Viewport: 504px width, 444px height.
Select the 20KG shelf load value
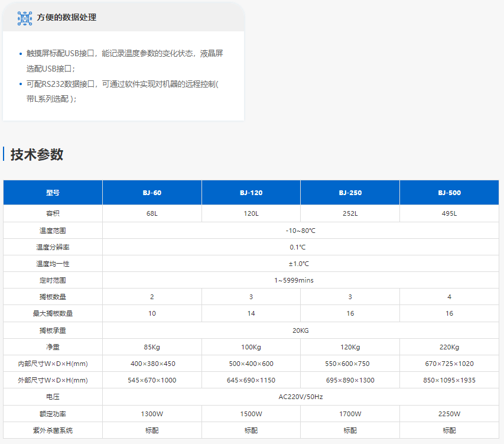pyautogui.click(x=301, y=330)
